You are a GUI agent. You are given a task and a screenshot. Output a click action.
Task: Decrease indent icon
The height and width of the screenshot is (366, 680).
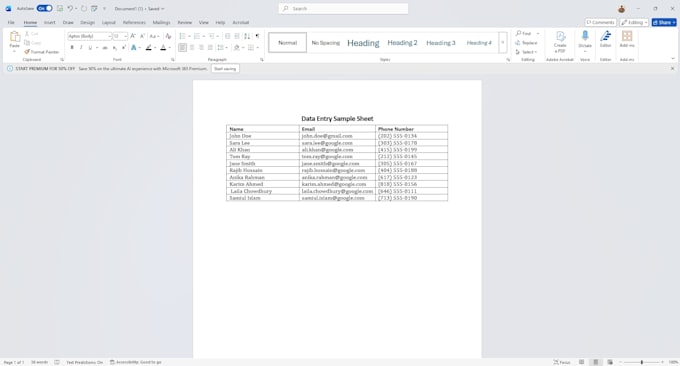tap(227, 36)
